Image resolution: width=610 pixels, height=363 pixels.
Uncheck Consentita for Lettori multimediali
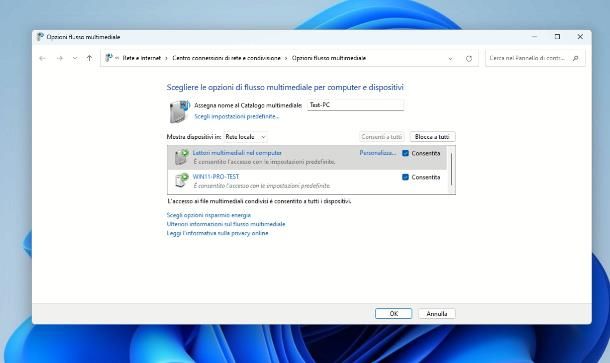click(405, 153)
